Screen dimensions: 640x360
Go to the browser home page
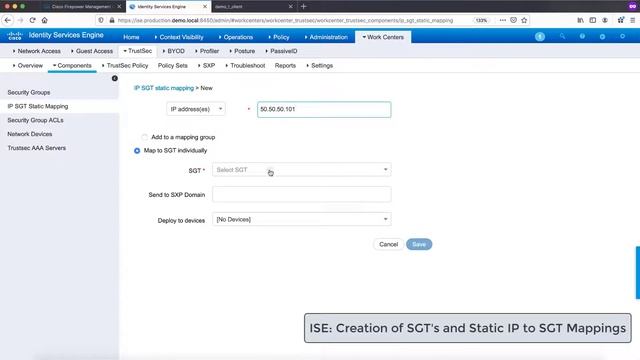click(x=44, y=20)
